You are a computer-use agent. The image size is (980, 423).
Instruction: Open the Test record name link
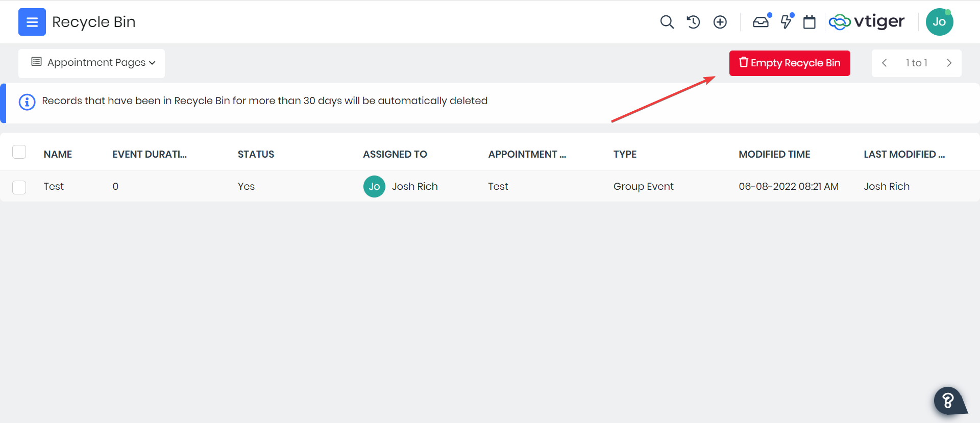pos(54,186)
